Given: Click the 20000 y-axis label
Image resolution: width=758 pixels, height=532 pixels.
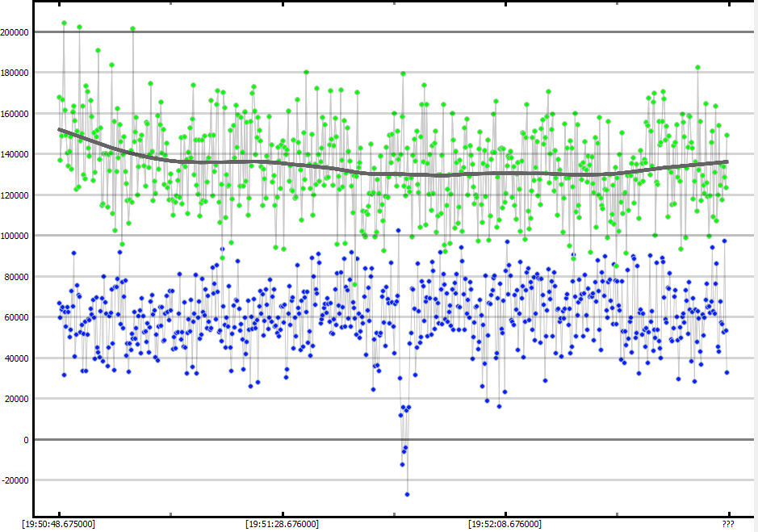Looking at the screenshot, I should pyautogui.click(x=17, y=399).
